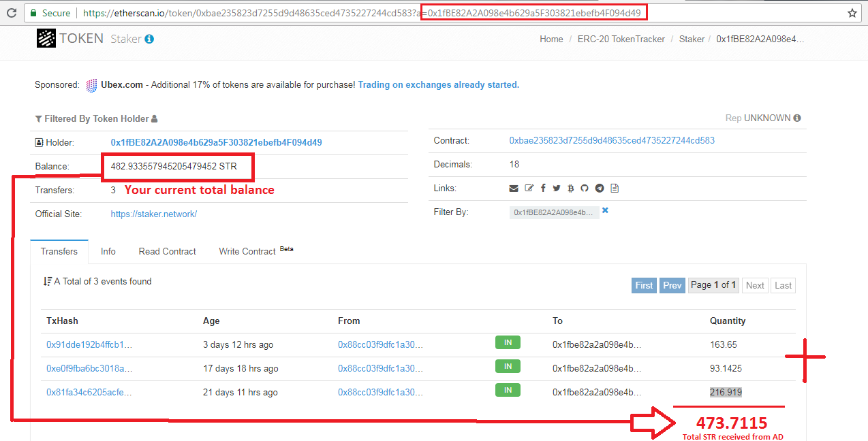Click the holder badge icon beside Holder label
The height and width of the screenshot is (441, 868).
pyautogui.click(x=39, y=143)
